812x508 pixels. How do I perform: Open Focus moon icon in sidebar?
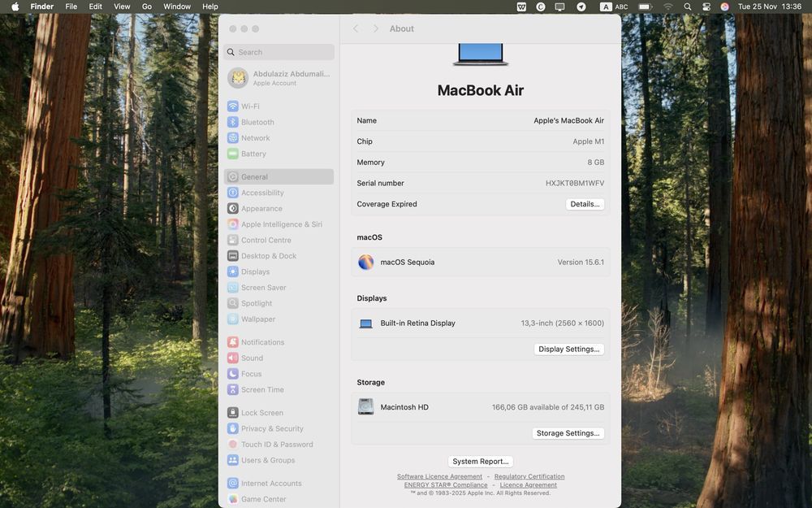click(x=233, y=374)
